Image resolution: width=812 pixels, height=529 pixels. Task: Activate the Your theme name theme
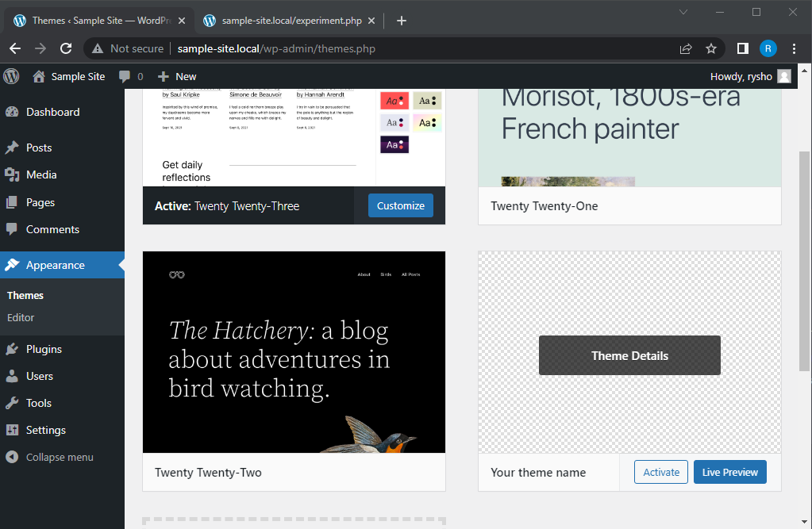coord(660,472)
